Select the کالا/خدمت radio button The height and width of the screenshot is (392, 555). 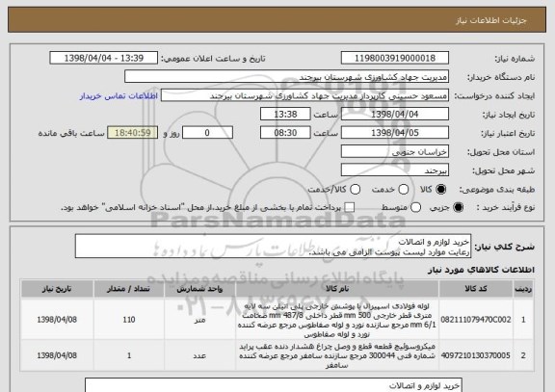click(355, 190)
